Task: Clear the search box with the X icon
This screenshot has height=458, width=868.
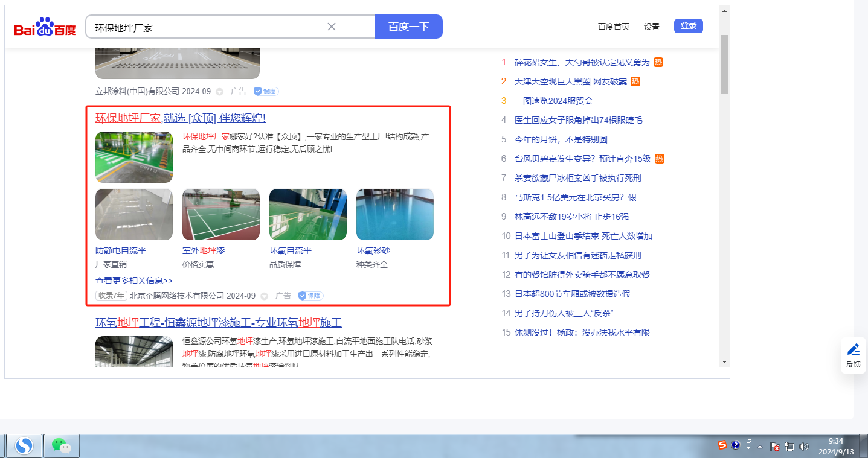Action: (x=332, y=27)
